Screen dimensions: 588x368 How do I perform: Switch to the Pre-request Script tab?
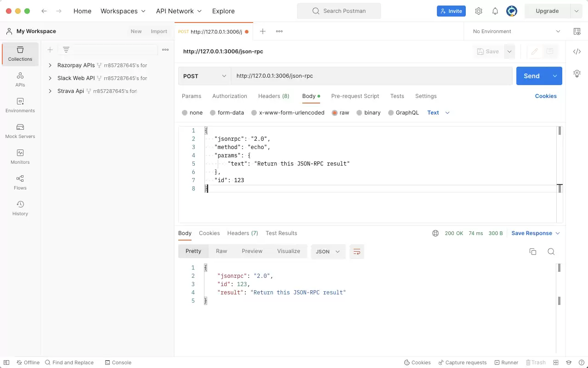pyautogui.click(x=355, y=96)
